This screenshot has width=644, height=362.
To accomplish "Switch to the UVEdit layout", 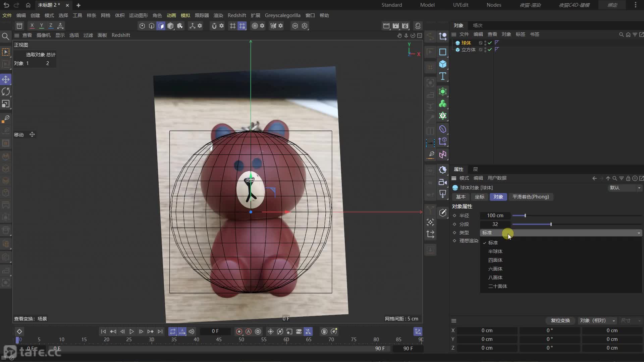I will click(461, 5).
